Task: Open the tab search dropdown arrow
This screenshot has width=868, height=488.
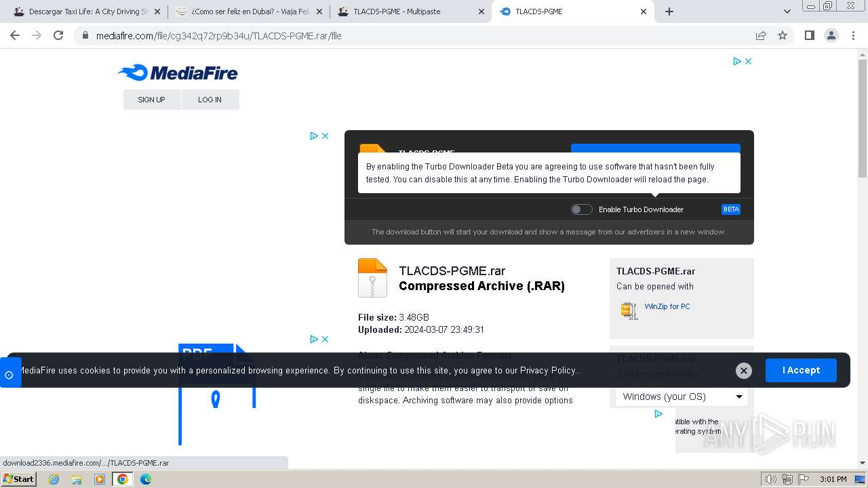Action: click(x=787, y=12)
